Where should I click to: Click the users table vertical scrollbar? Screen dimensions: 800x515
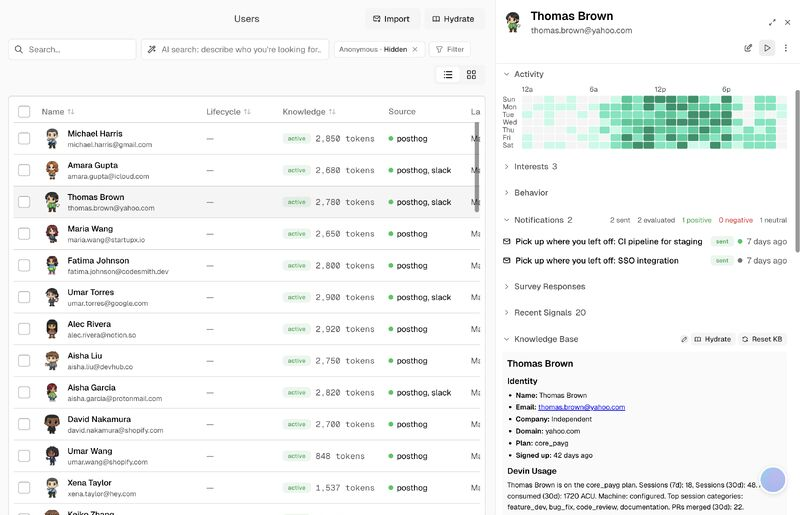coord(477,166)
